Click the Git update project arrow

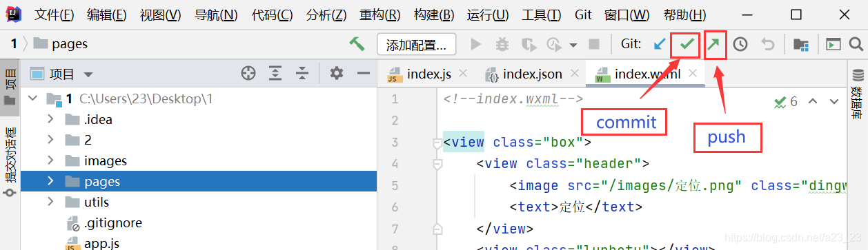(659, 44)
